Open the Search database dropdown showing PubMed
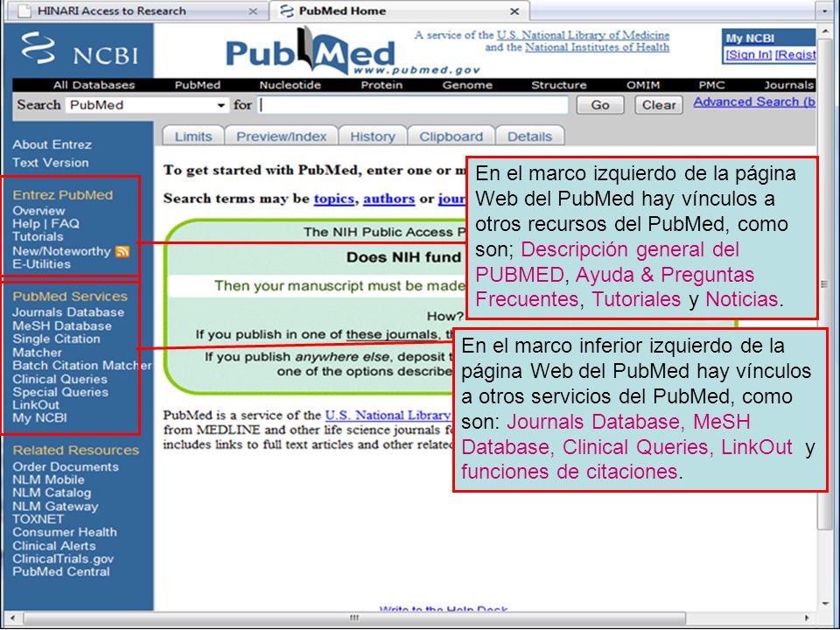 coord(147,105)
